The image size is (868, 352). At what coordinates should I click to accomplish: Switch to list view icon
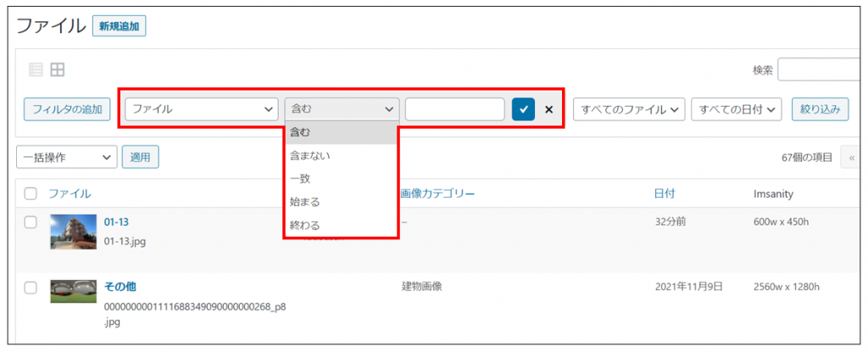click(36, 70)
